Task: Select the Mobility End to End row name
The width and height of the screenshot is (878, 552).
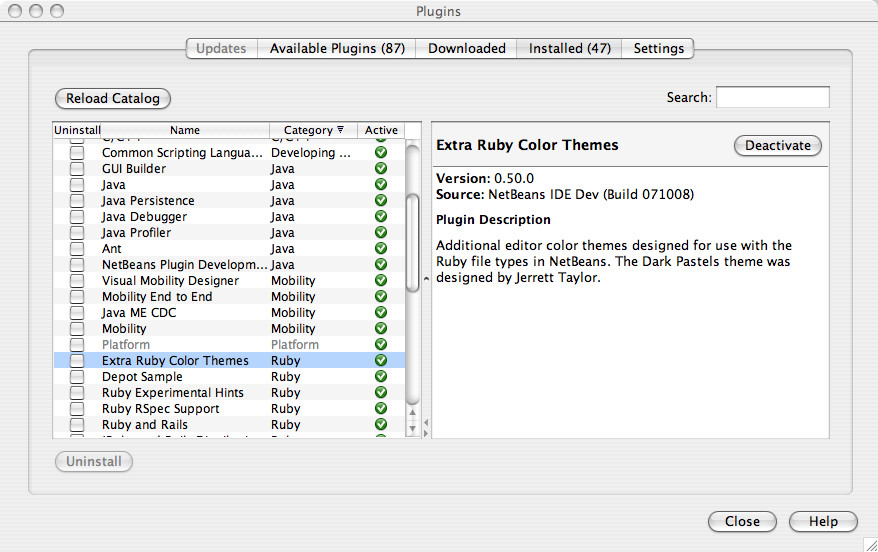Action: click(157, 296)
